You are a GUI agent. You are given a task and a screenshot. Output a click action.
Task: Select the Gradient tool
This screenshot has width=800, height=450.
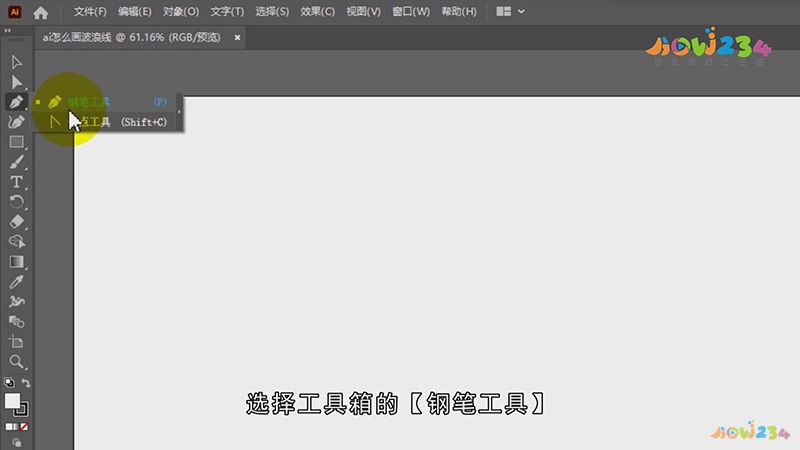(16, 262)
